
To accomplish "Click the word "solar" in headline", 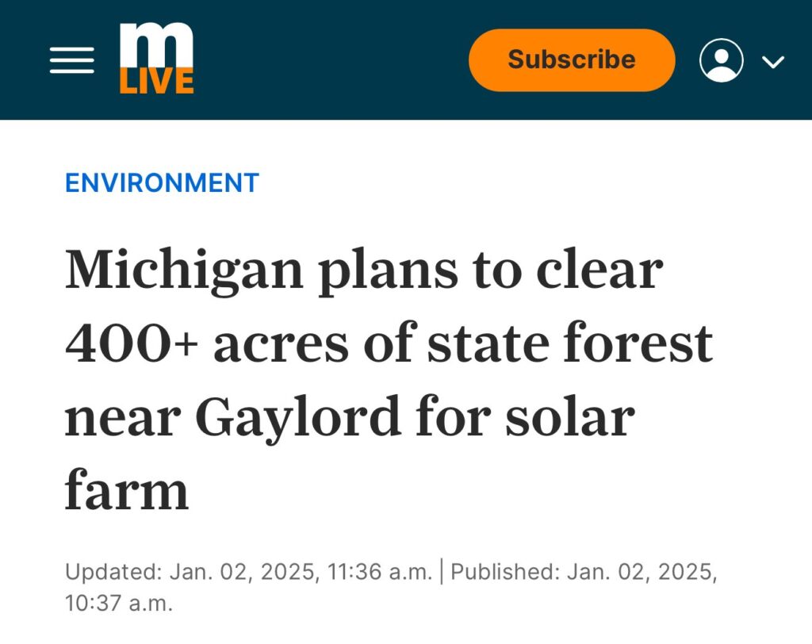I will pos(570,416).
